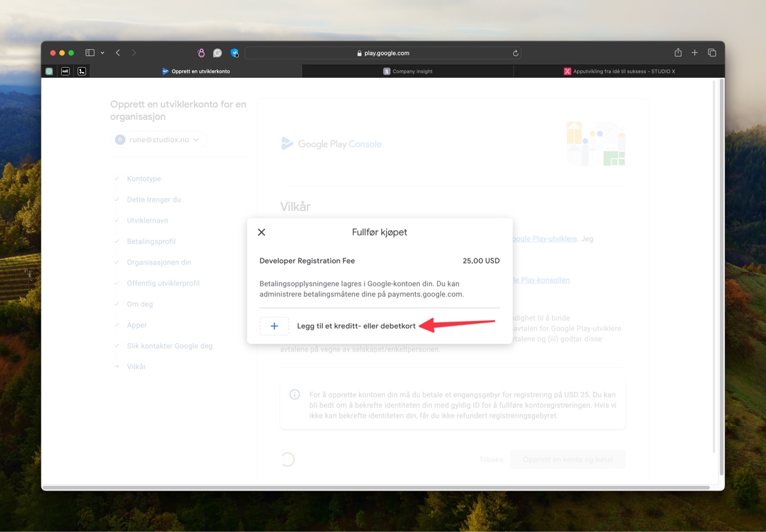Screen dimensions: 766x532
Task: Reload the page
Action: tap(515, 53)
